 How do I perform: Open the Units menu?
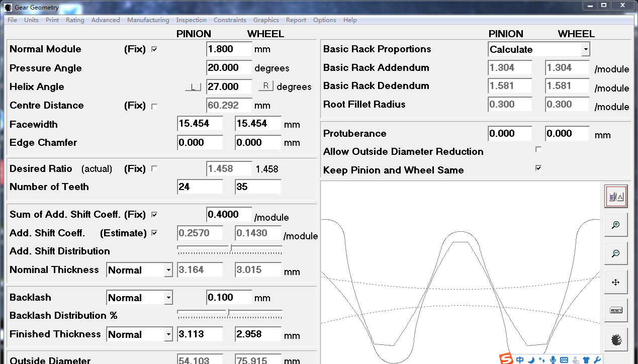point(31,20)
